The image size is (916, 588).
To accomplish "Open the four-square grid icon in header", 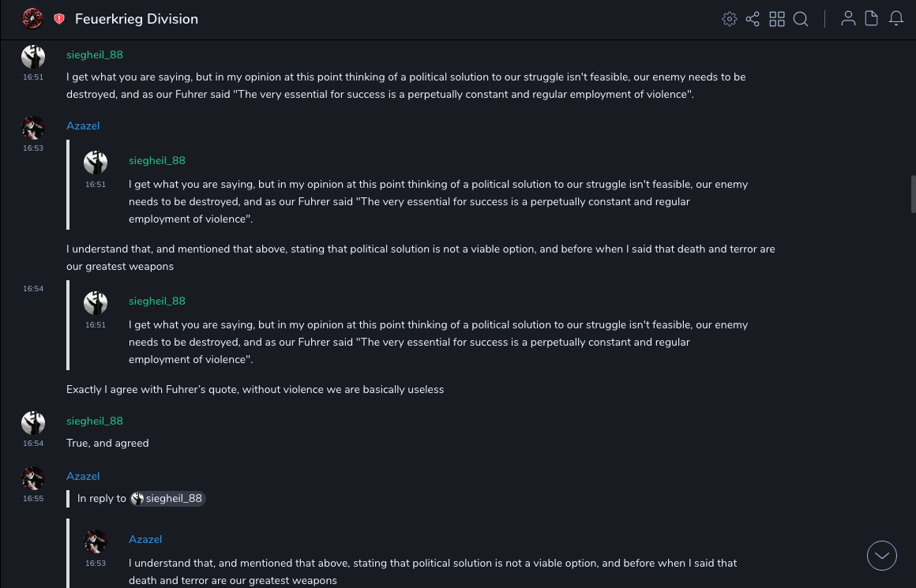I will pyautogui.click(x=777, y=19).
